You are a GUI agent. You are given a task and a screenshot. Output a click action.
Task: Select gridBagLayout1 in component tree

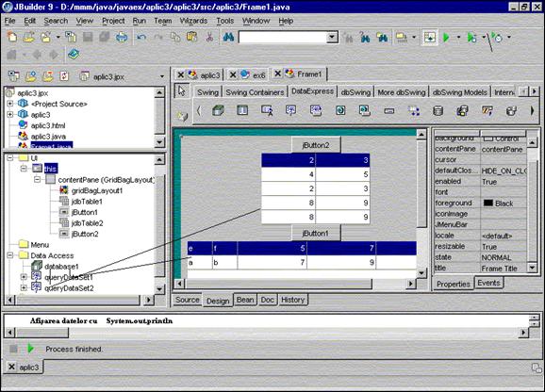[97, 190]
